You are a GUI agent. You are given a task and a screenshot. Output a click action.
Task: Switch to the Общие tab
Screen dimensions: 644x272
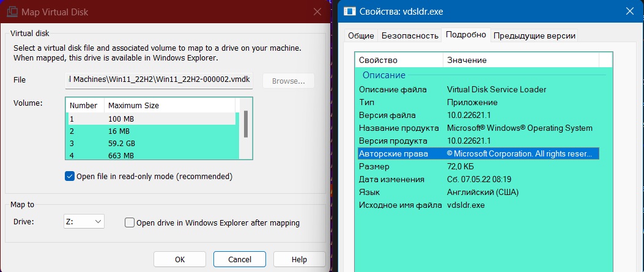point(361,35)
